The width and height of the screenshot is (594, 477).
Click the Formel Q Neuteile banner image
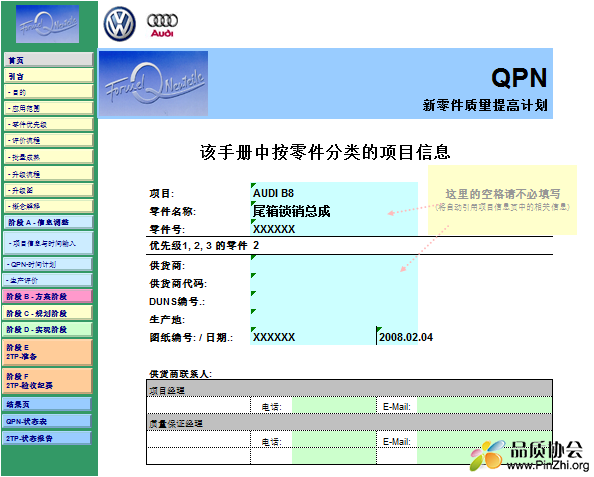point(153,83)
